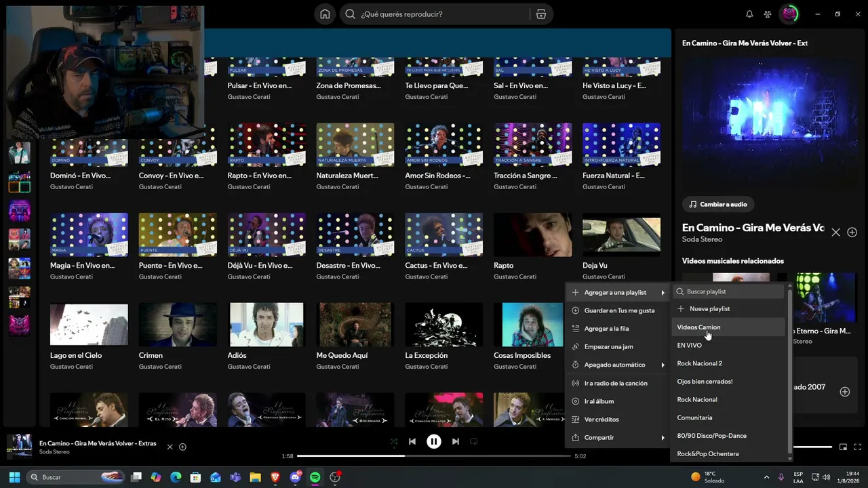Open the user profile avatar
This screenshot has width=868, height=488.
tap(789, 14)
